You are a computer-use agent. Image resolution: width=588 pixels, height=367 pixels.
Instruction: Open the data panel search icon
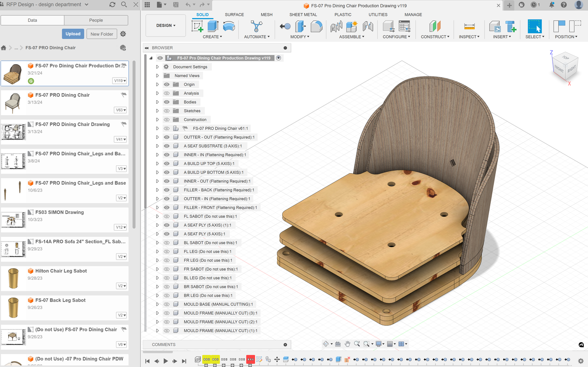(124, 5)
